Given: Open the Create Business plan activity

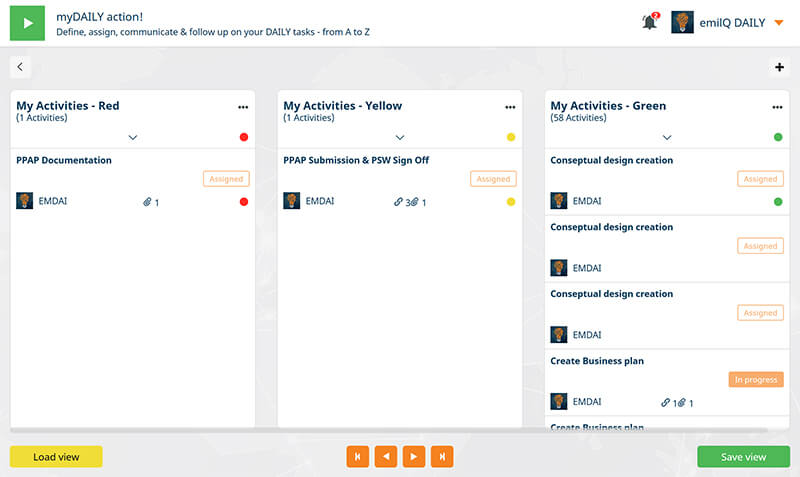Looking at the screenshot, I should coord(597,361).
